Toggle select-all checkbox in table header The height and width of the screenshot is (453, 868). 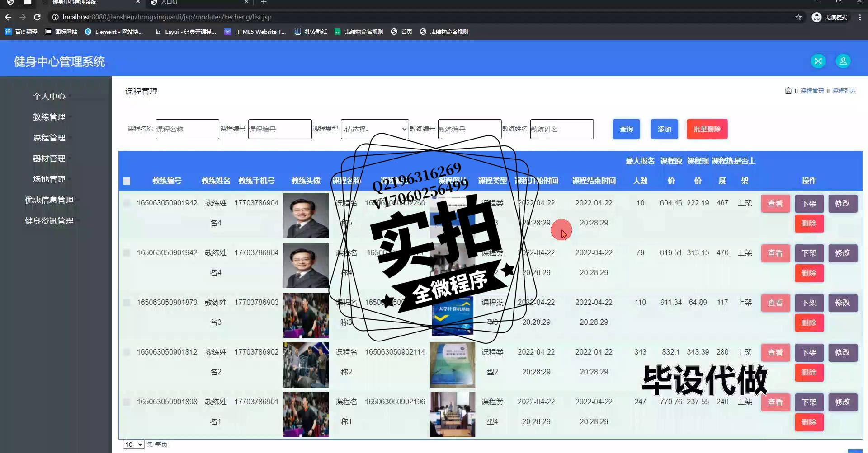coord(127,181)
